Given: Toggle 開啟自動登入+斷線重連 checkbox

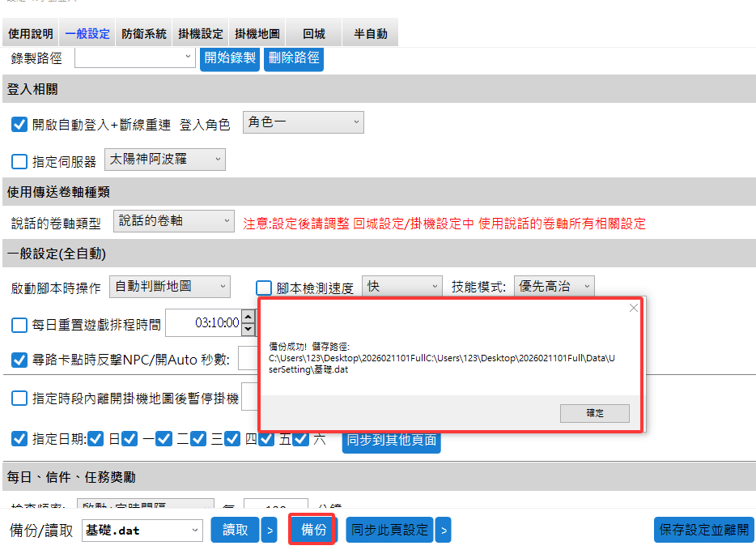Looking at the screenshot, I should click(x=19, y=125).
